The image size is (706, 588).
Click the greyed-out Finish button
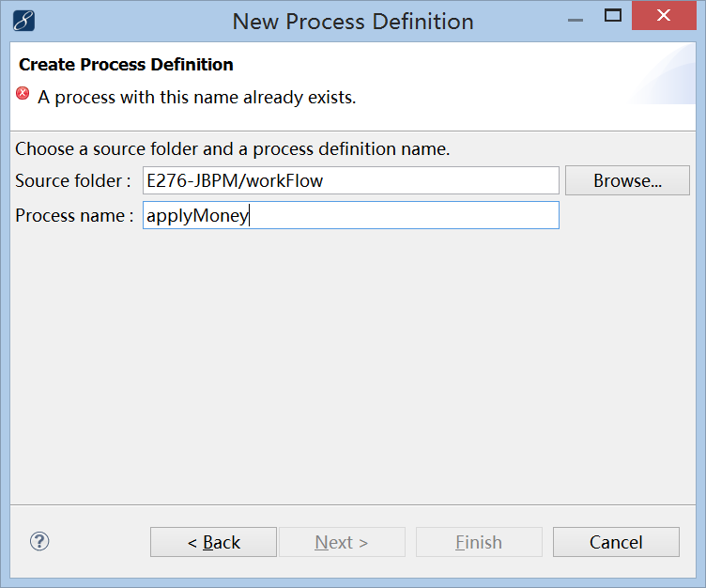pyautogui.click(x=479, y=542)
